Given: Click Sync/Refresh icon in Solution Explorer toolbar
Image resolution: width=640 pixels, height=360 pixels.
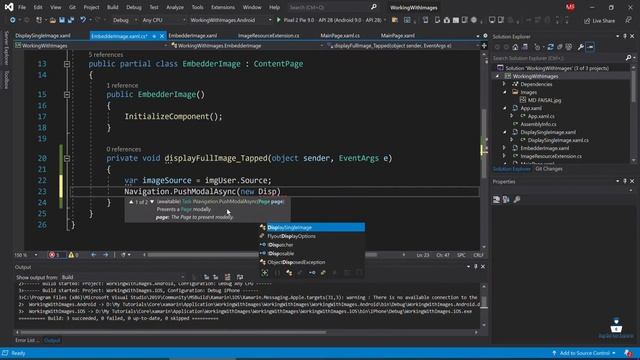Looking at the screenshot, I should (x=550, y=47).
